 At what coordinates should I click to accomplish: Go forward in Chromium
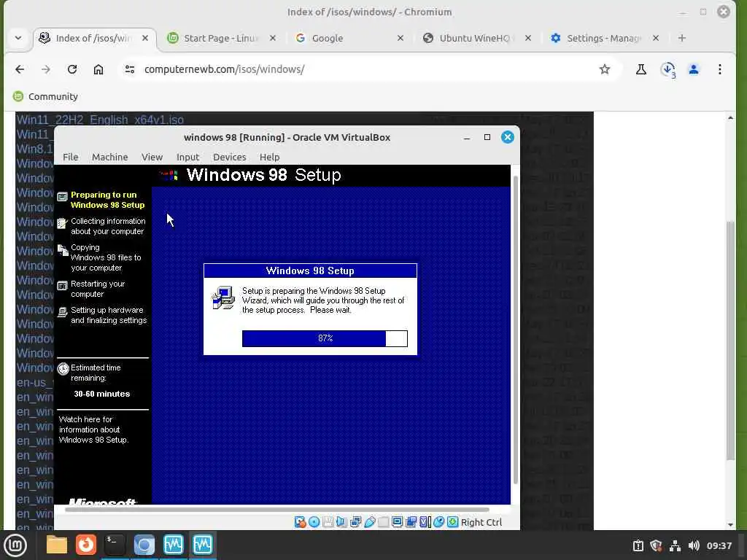(46, 69)
